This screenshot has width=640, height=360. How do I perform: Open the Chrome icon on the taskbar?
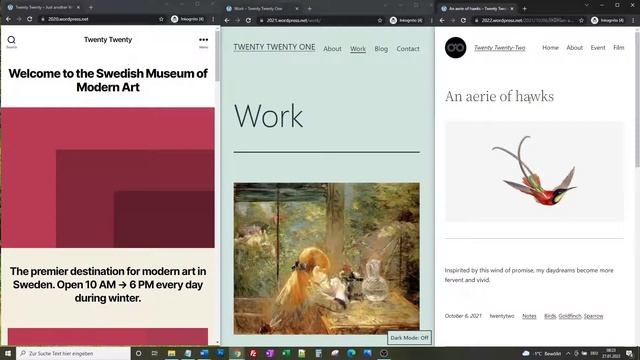click(237, 353)
